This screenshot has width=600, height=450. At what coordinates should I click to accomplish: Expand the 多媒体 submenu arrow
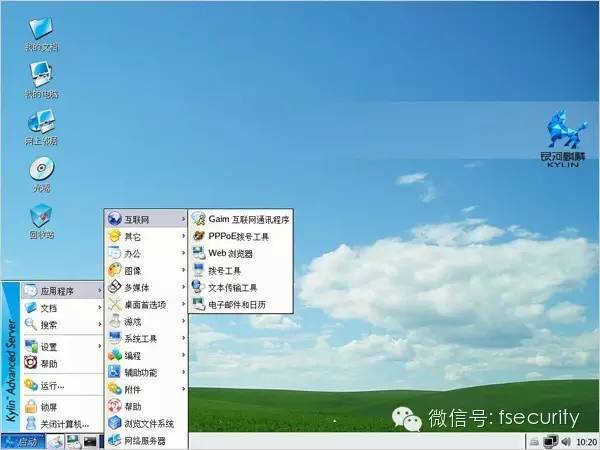183,287
